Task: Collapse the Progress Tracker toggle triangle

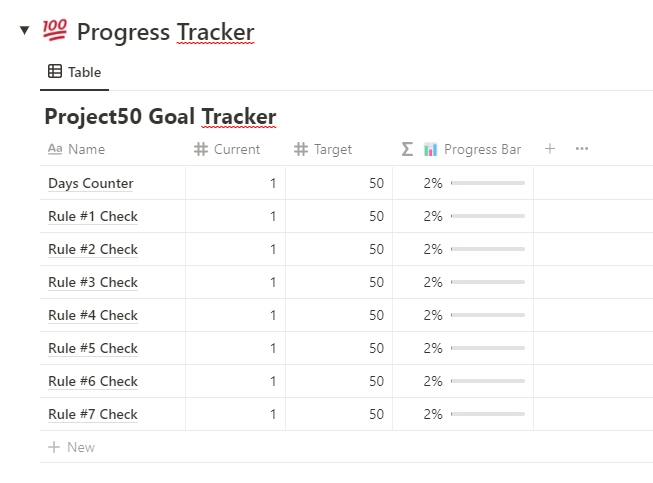Action: pos(24,31)
